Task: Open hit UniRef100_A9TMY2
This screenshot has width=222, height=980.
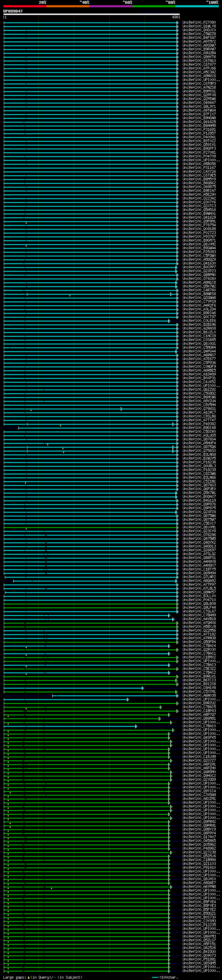Action: click(x=199, y=41)
